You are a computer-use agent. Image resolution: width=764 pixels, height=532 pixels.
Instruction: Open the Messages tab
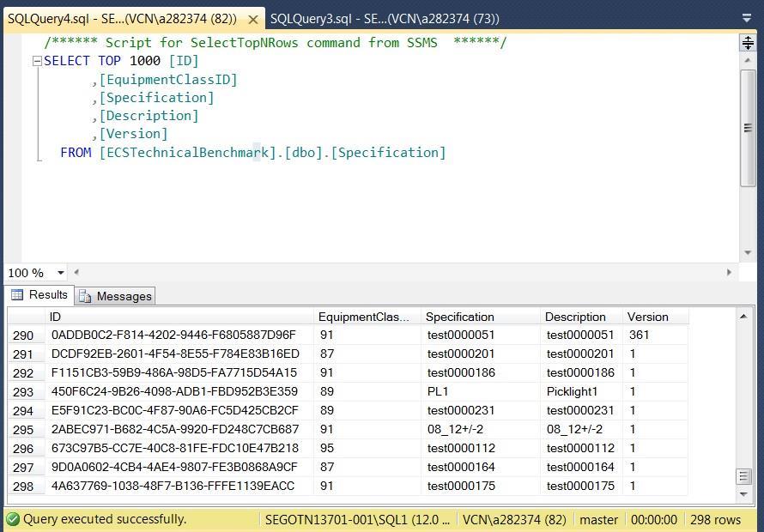(115, 296)
